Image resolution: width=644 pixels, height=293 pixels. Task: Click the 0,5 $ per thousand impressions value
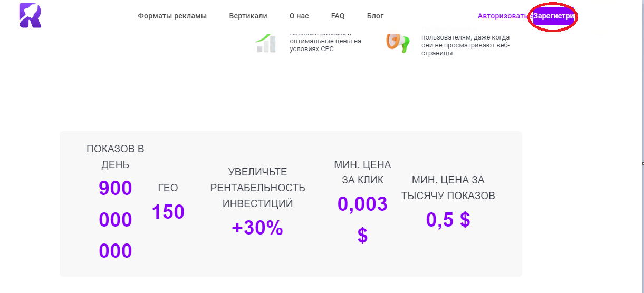[x=448, y=220]
